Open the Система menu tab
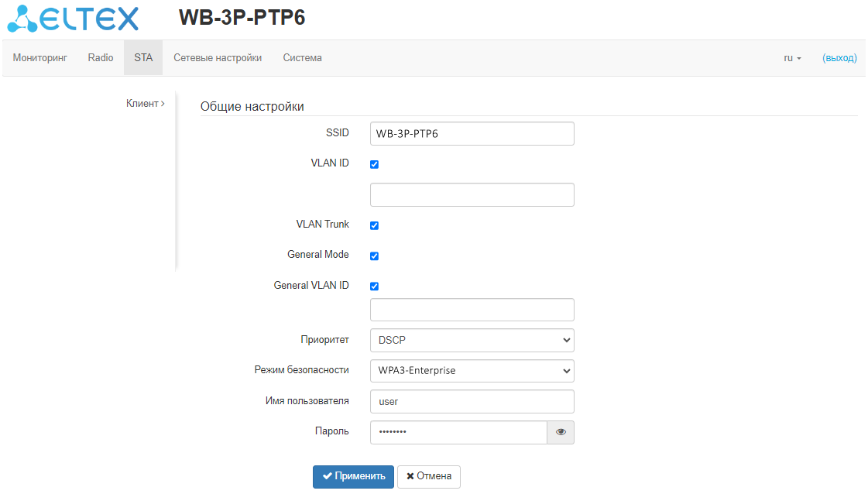 302,58
